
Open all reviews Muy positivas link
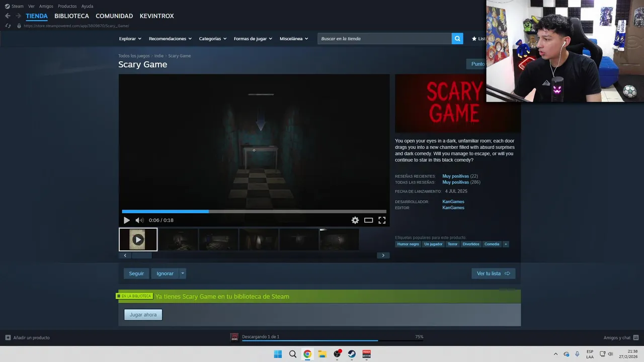(455, 182)
